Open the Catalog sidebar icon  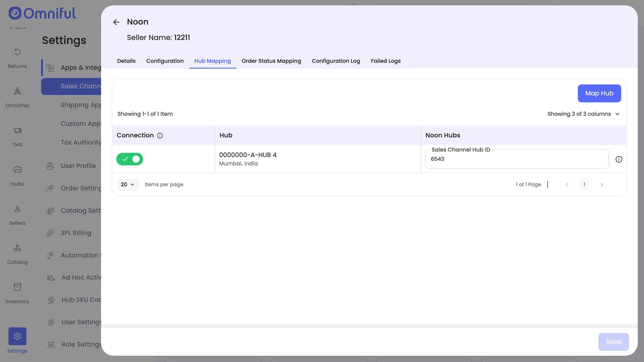17,248
